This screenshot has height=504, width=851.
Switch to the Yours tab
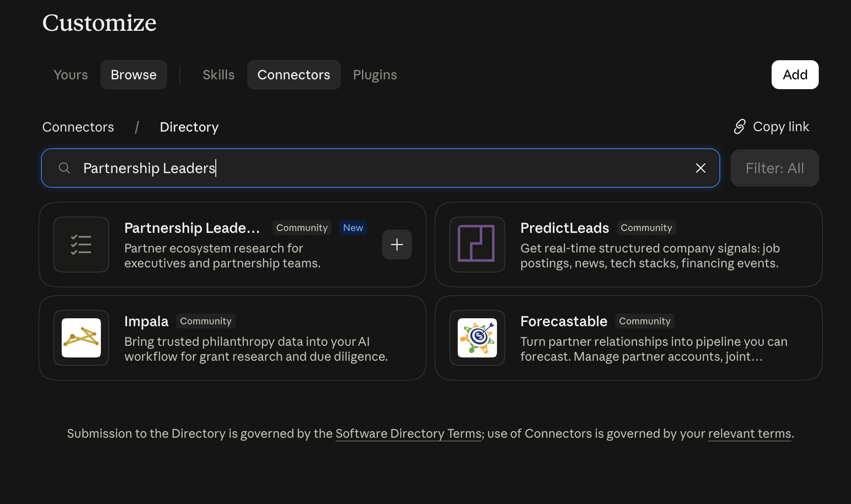(x=71, y=75)
